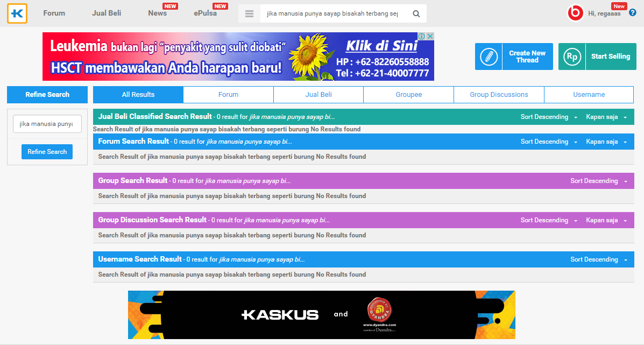Open the hamburger category menu icon
Screen dimensions: 644x345
pyautogui.click(x=249, y=13)
